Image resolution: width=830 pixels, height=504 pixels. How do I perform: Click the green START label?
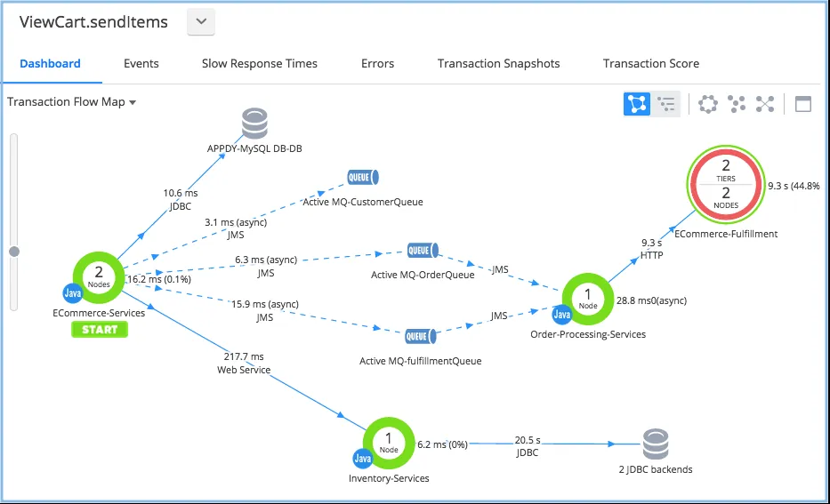(x=100, y=330)
